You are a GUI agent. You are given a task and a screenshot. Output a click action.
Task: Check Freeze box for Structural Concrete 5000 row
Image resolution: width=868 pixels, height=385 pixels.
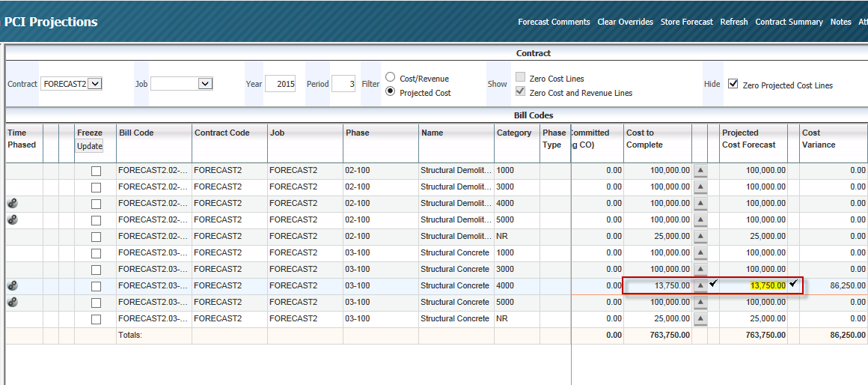[97, 303]
